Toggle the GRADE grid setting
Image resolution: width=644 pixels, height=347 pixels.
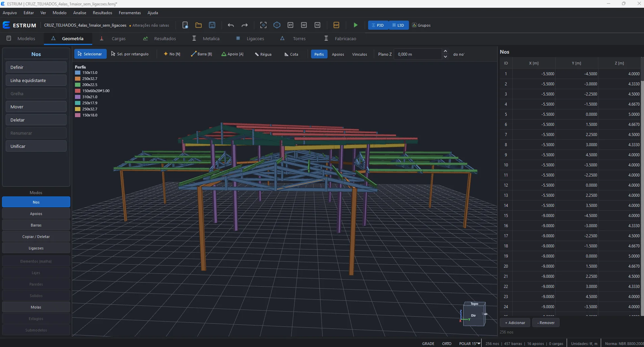coord(428,344)
